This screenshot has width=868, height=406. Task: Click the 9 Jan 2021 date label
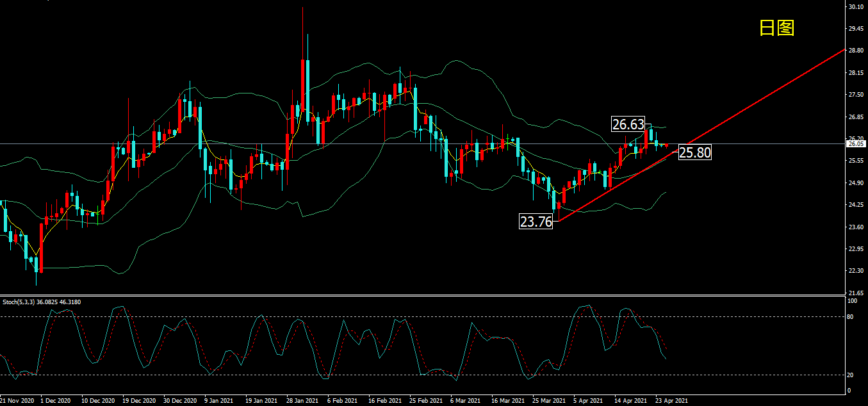[219, 401]
